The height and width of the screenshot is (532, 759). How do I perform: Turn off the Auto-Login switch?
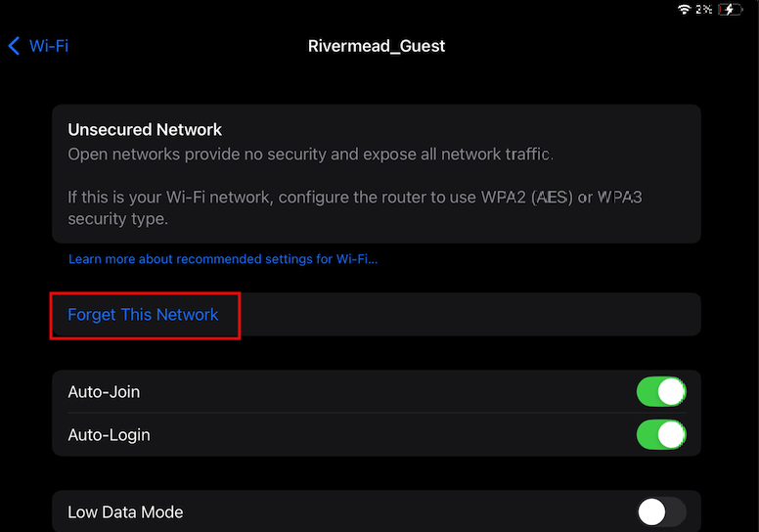click(661, 435)
